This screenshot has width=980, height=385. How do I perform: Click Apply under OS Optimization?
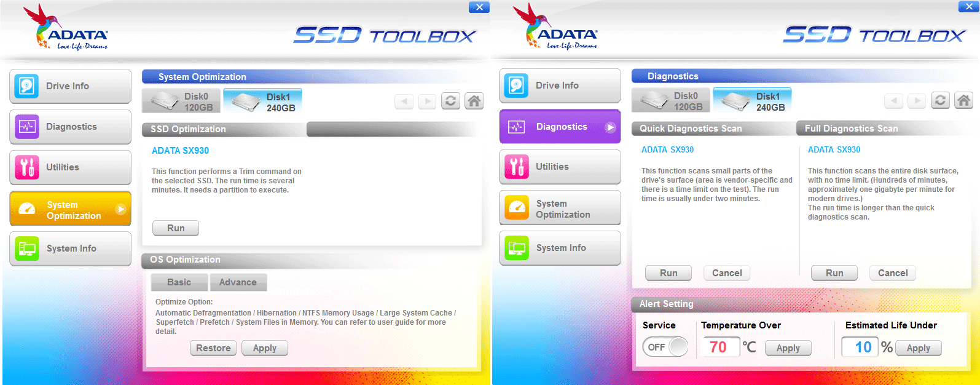point(265,348)
